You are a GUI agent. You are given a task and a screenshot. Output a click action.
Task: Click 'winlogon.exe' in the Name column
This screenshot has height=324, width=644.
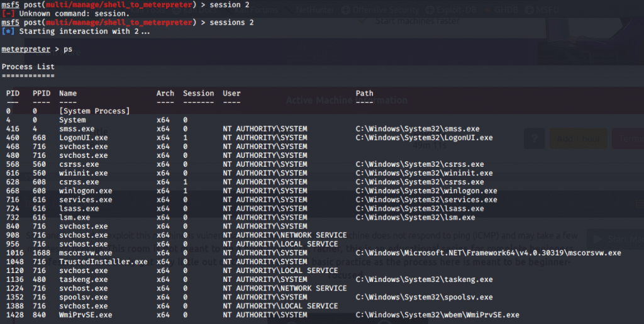tap(86, 191)
